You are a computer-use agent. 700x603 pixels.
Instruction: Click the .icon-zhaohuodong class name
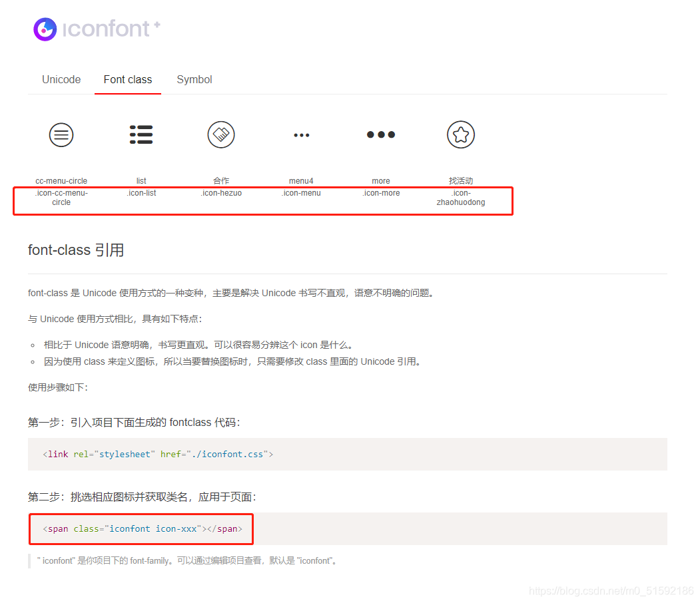(x=461, y=197)
